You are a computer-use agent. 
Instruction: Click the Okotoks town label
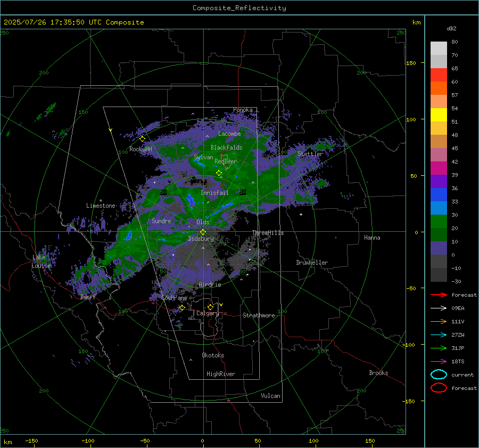click(213, 355)
